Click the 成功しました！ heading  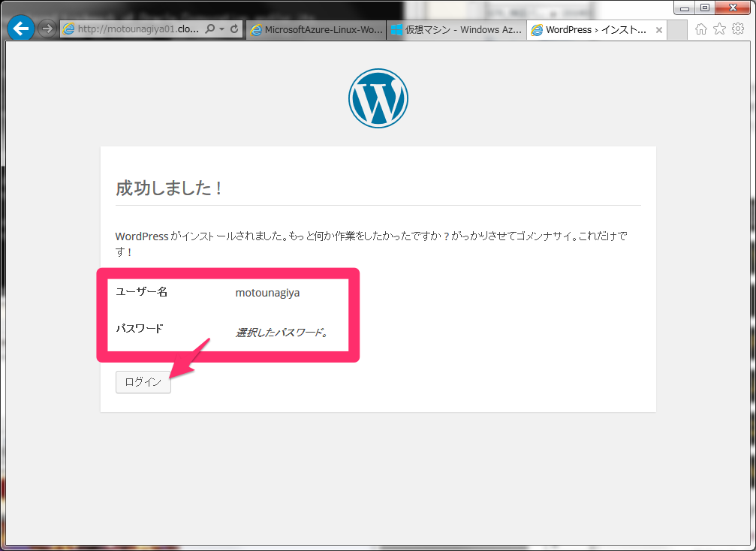click(x=169, y=188)
